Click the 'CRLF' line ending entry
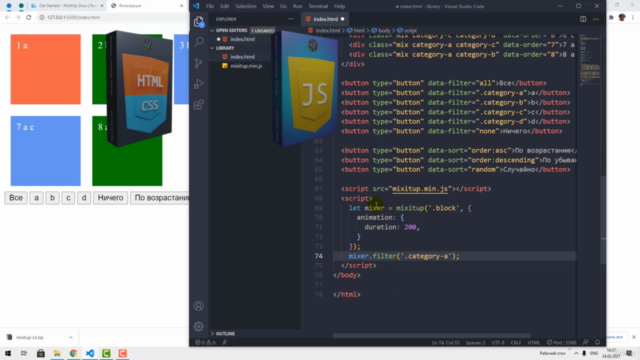Image resolution: width=640 pixels, height=360 pixels. pyautogui.click(x=516, y=342)
